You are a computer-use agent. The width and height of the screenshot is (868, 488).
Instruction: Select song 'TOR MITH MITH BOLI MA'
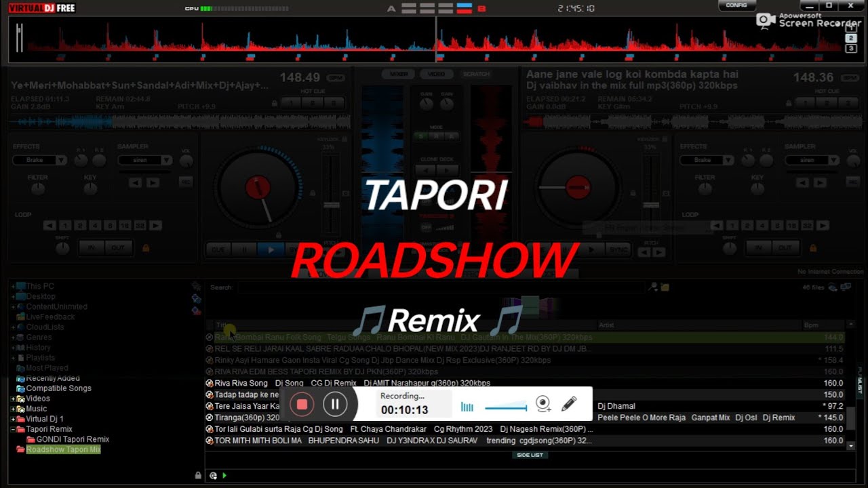[x=524, y=441]
